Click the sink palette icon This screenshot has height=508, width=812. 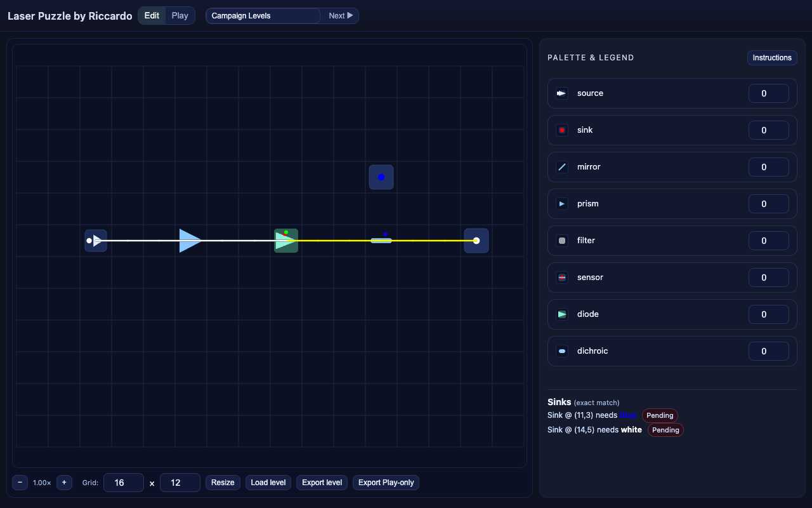(x=561, y=130)
